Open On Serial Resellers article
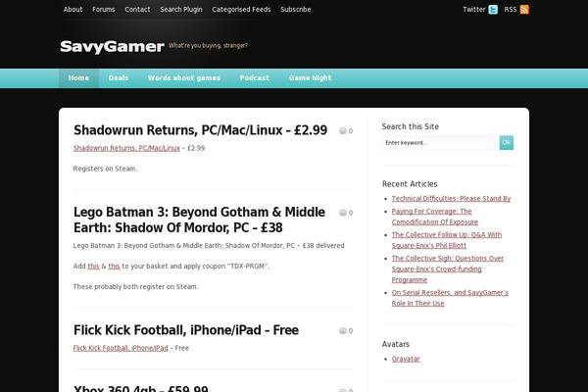The image size is (588, 392). (x=450, y=298)
